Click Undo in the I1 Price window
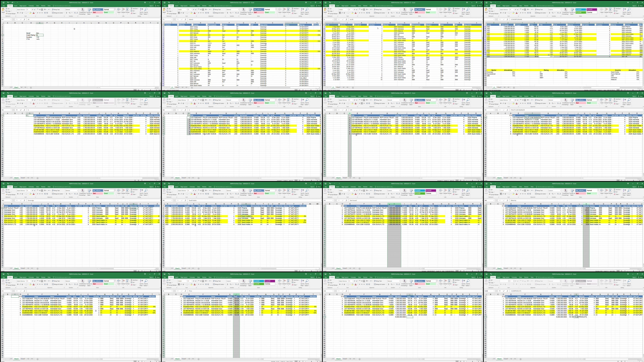Image resolution: width=644 pixels, height=362 pixels. pyautogui.click(x=169, y=274)
